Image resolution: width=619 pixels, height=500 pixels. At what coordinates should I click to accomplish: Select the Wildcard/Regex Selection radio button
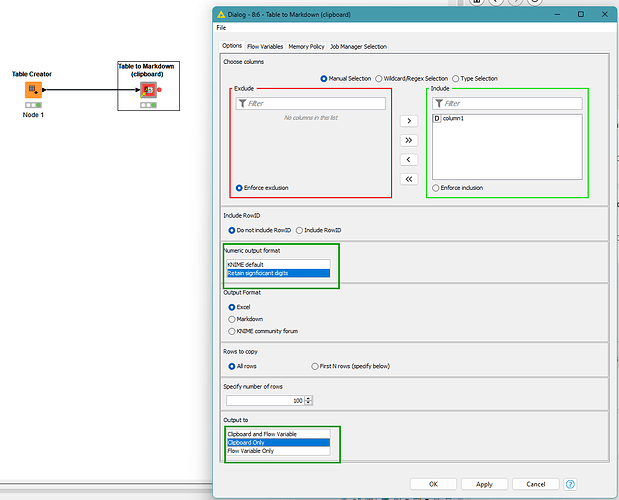pyautogui.click(x=378, y=78)
